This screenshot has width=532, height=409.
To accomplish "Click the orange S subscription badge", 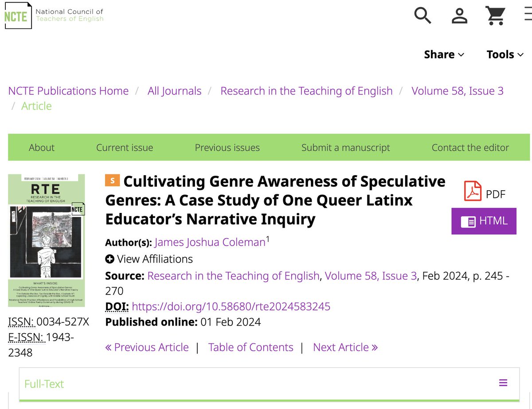I will tap(113, 181).
